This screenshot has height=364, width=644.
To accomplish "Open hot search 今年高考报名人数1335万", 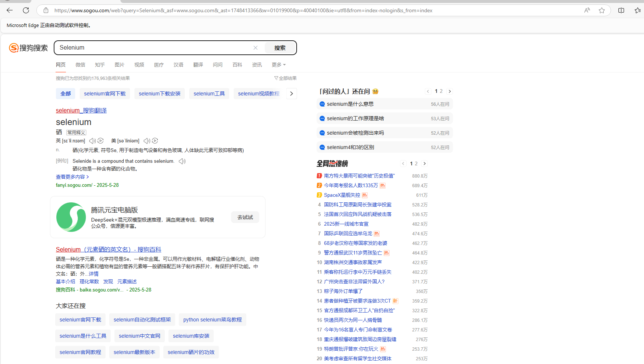I will (x=351, y=186).
